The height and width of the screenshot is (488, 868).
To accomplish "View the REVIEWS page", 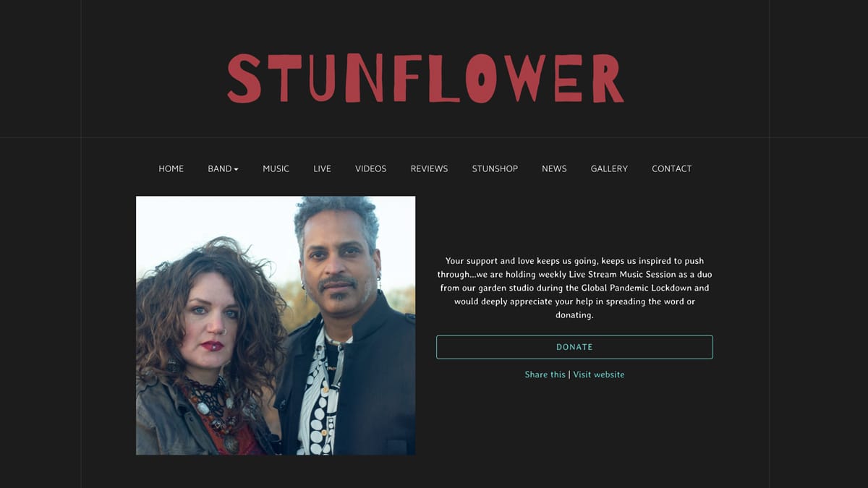I will click(429, 168).
